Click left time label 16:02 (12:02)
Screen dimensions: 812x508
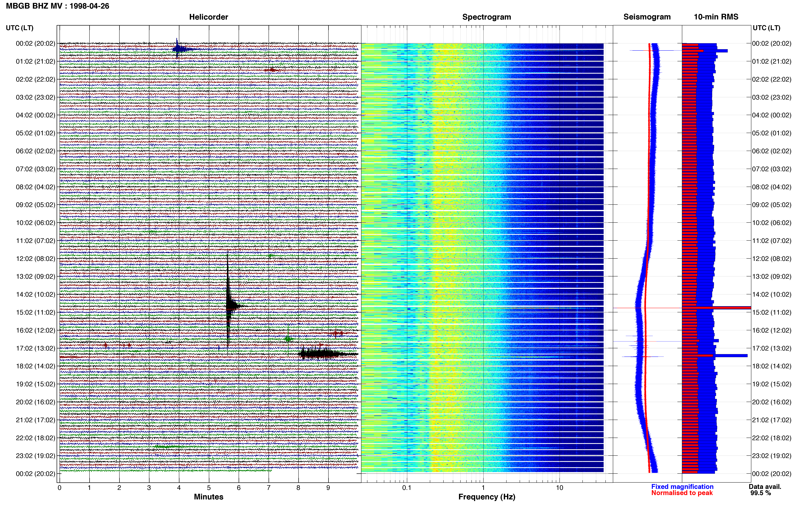click(35, 330)
